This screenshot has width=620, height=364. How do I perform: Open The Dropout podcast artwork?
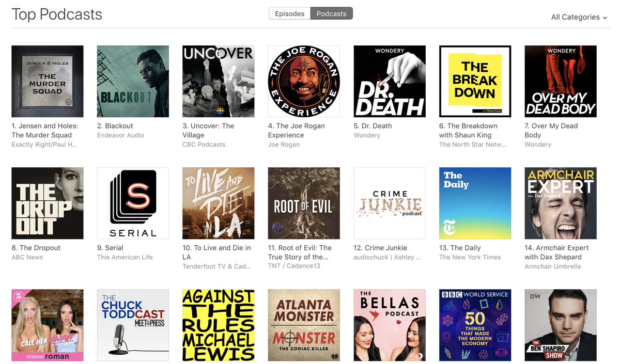click(x=48, y=203)
